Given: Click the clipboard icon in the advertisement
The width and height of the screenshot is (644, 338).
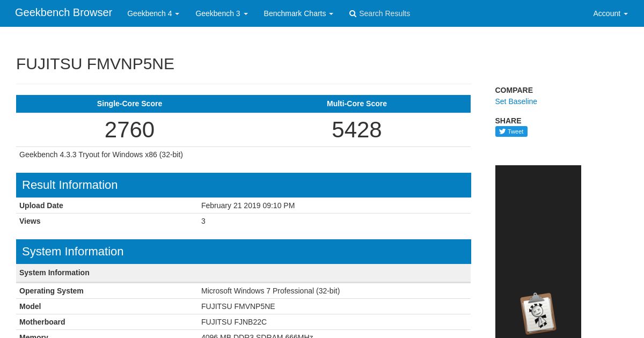Looking at the screenshot, I should (538, 314).
